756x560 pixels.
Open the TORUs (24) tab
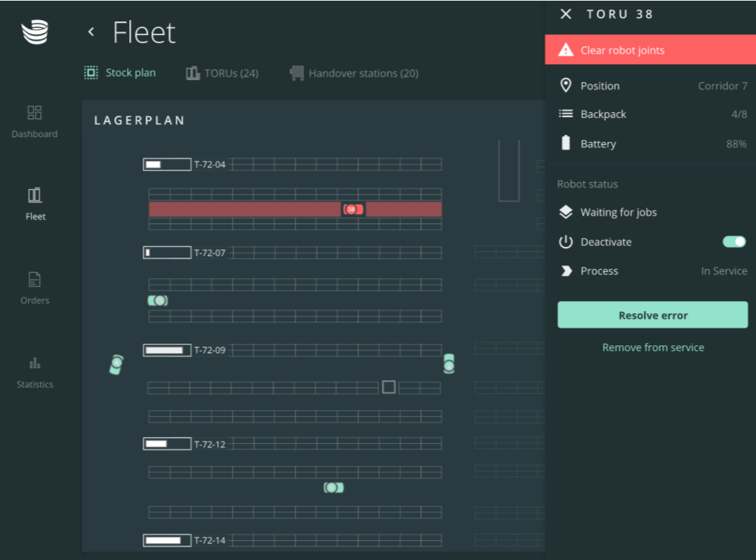[222, 73]
